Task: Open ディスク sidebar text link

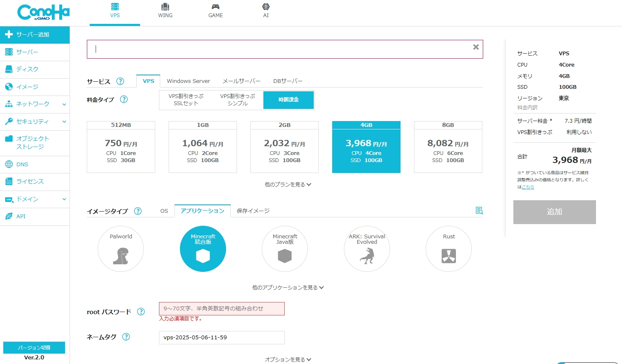Action: [28, 69]
